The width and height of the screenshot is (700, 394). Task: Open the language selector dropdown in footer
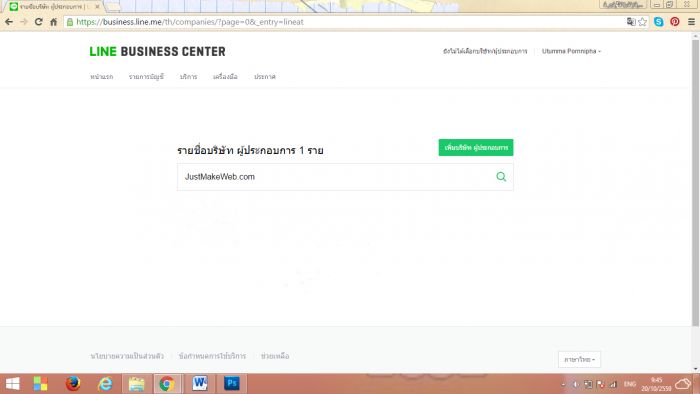click(x=579, y=359)
